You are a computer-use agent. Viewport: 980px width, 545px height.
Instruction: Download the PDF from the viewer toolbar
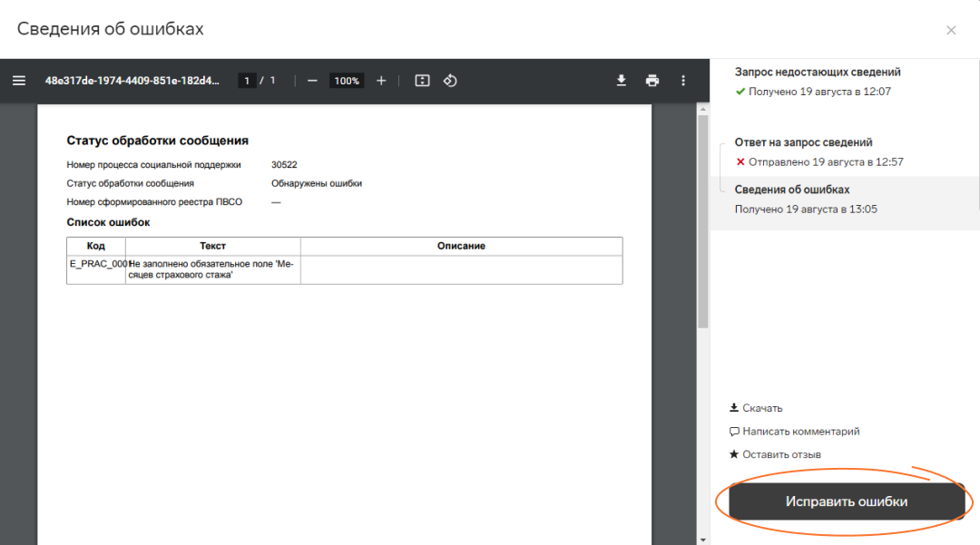(622, 81)
